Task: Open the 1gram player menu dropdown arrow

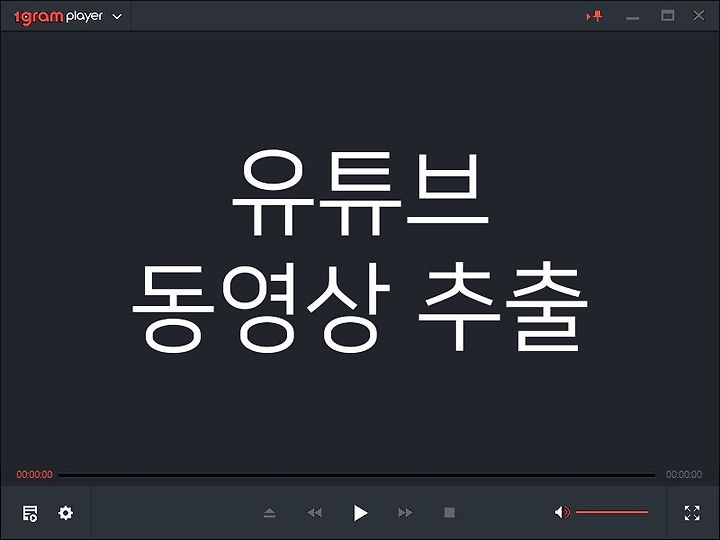Action: tap(117, 17)
